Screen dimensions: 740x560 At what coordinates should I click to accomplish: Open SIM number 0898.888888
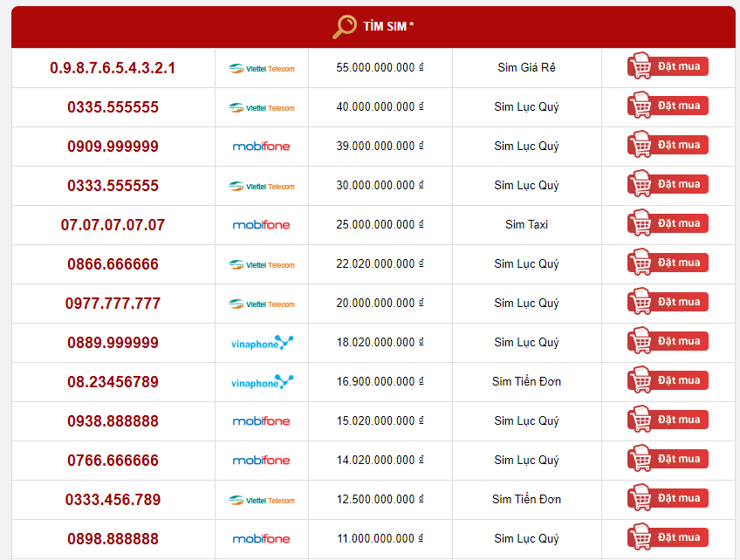[x=113, y=539]
